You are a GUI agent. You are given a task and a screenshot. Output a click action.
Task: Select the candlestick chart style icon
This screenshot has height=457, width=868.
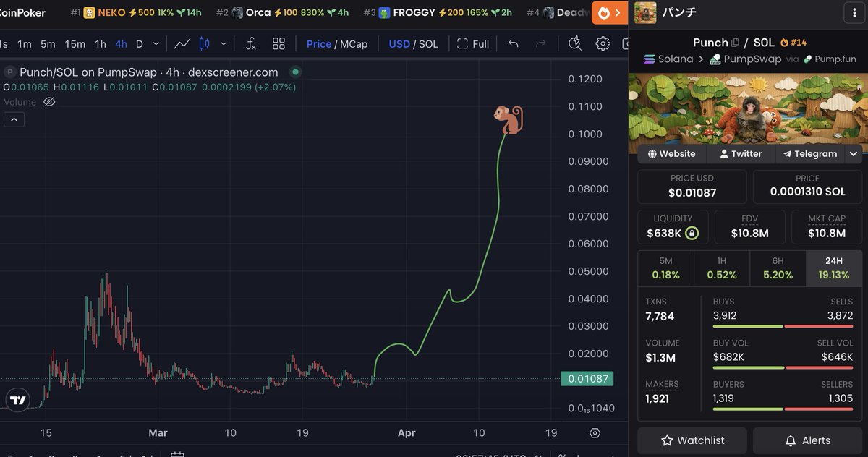tap(204, 44)
